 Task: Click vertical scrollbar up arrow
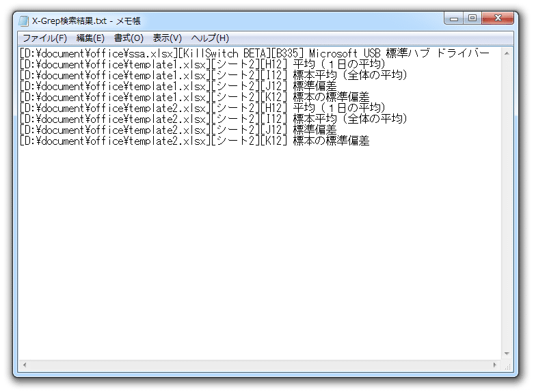point(507,53)
